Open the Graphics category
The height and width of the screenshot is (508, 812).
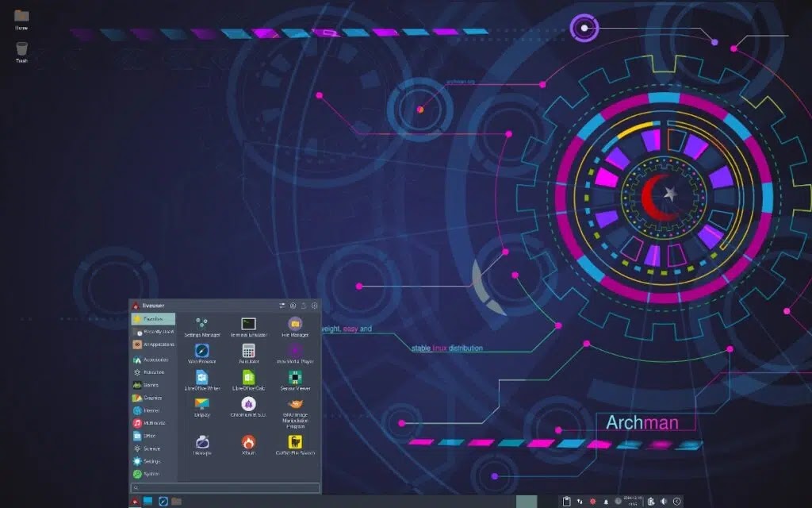coord(153,398)
